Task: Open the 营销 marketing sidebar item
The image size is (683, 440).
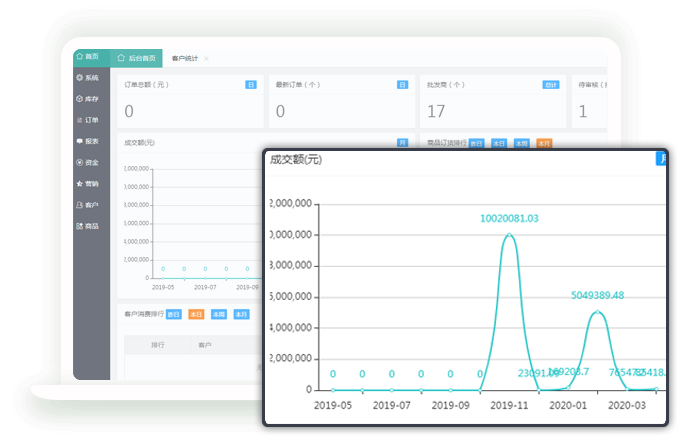Action: (88, 184)
